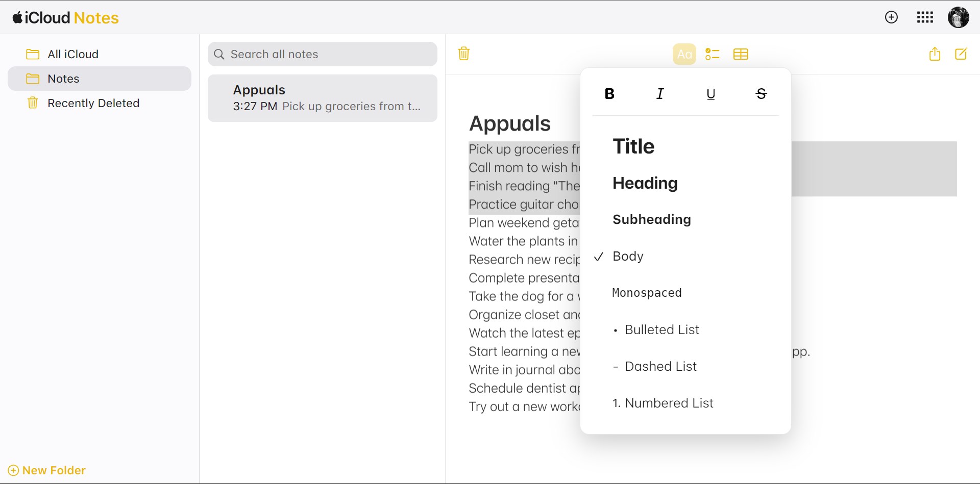Open the All iCloud folder
Screen dimensions: 980x484
click(x=100, y=54)
